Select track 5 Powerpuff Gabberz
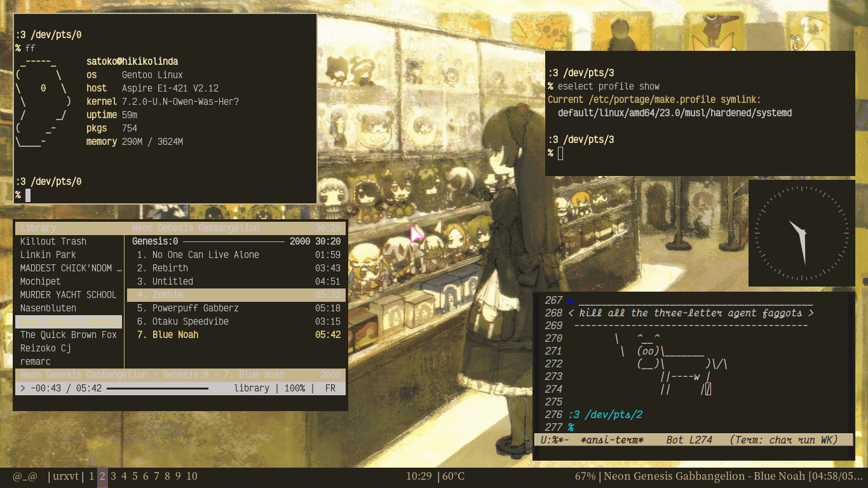 coord(236,308)
